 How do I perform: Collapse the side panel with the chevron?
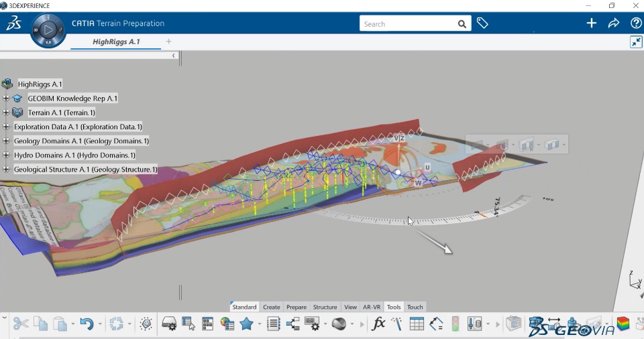pos(173,56)
